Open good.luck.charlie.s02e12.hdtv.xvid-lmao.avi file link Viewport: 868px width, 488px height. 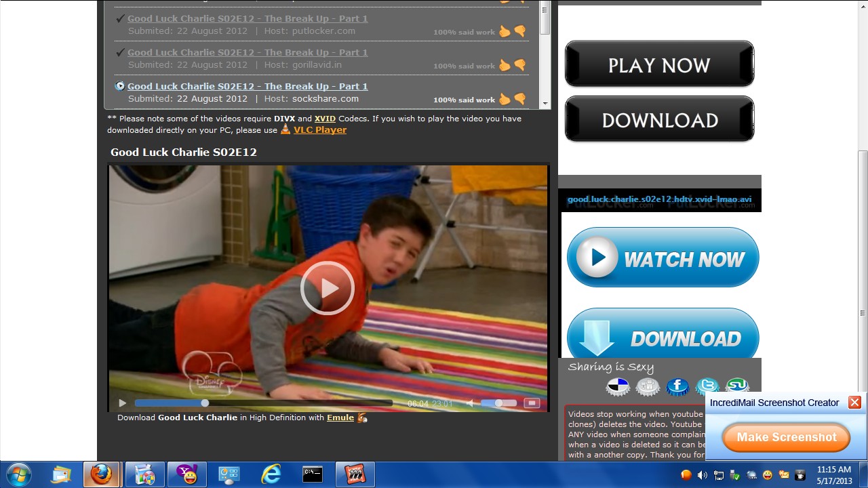click(659, 199)
